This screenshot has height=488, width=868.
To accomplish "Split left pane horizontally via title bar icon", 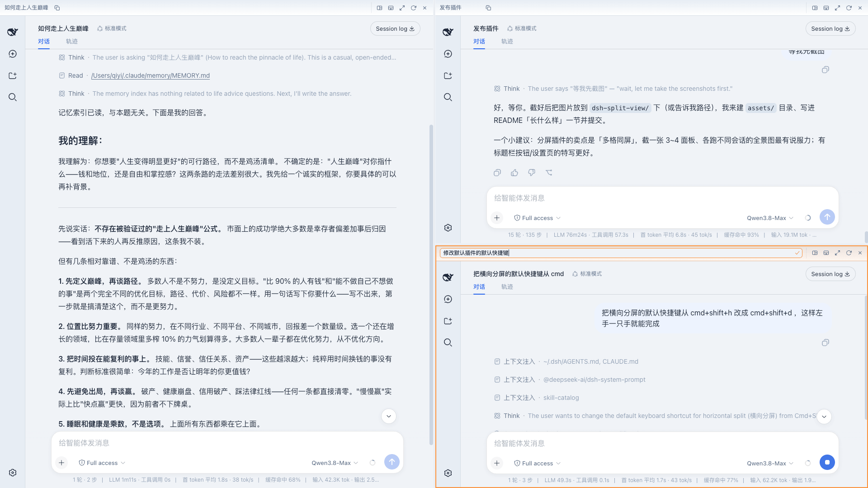I will coord(379,8).
